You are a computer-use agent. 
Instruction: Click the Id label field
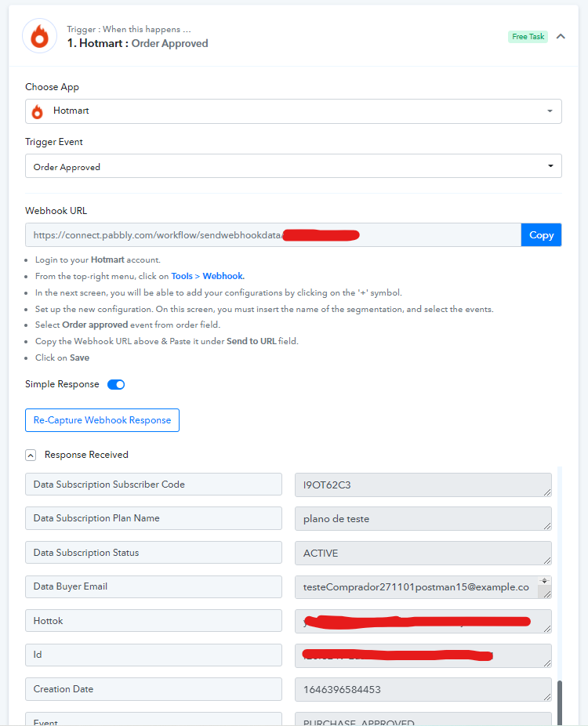[154, 655]
